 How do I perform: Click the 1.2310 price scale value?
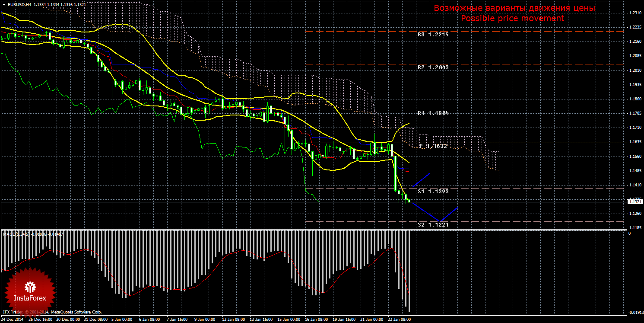pyautogui.click(x=634, y=13)
